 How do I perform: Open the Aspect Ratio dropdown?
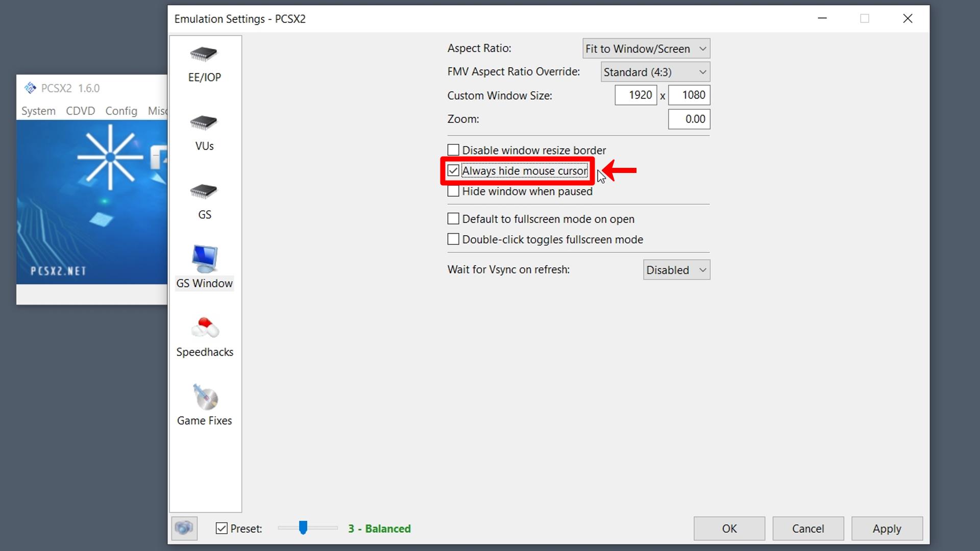click(x=646, y=48)
